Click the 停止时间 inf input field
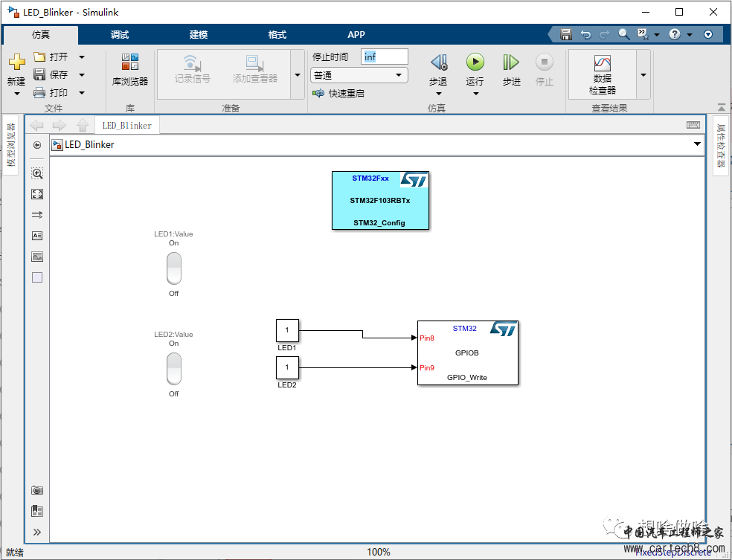Screen dimensions: 732x560 pyautogui.click(x=384, y=57)
